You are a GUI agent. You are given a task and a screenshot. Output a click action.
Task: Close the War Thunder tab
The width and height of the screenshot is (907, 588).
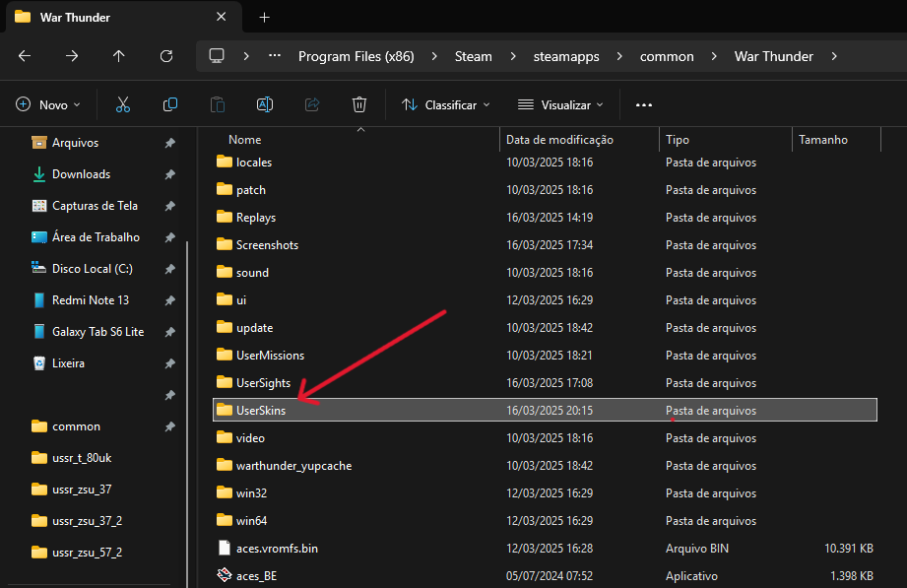(x=221, y=17)
